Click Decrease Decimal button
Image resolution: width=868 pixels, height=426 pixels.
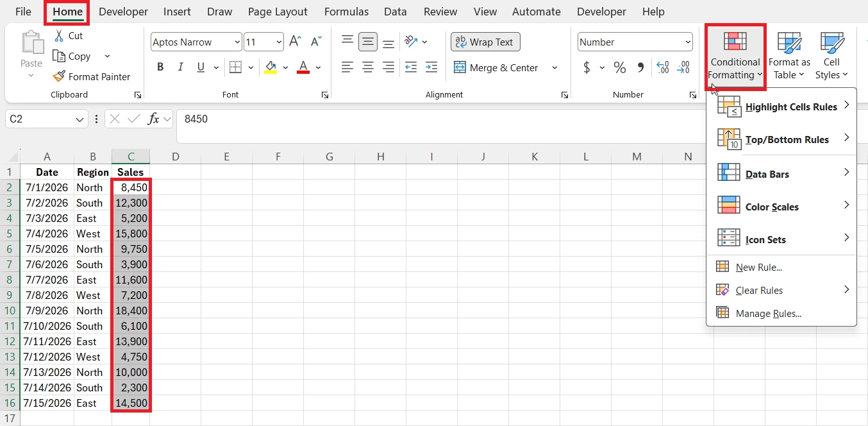(684, 67)
